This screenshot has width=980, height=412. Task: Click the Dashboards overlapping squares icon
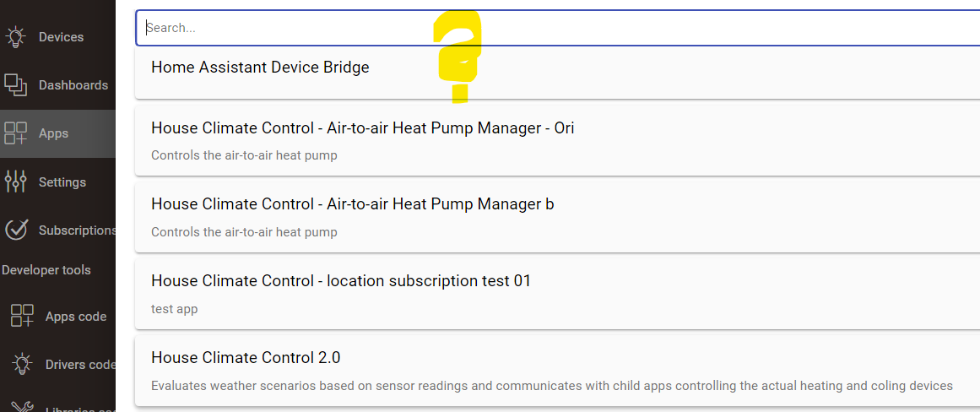coord(15,85)
